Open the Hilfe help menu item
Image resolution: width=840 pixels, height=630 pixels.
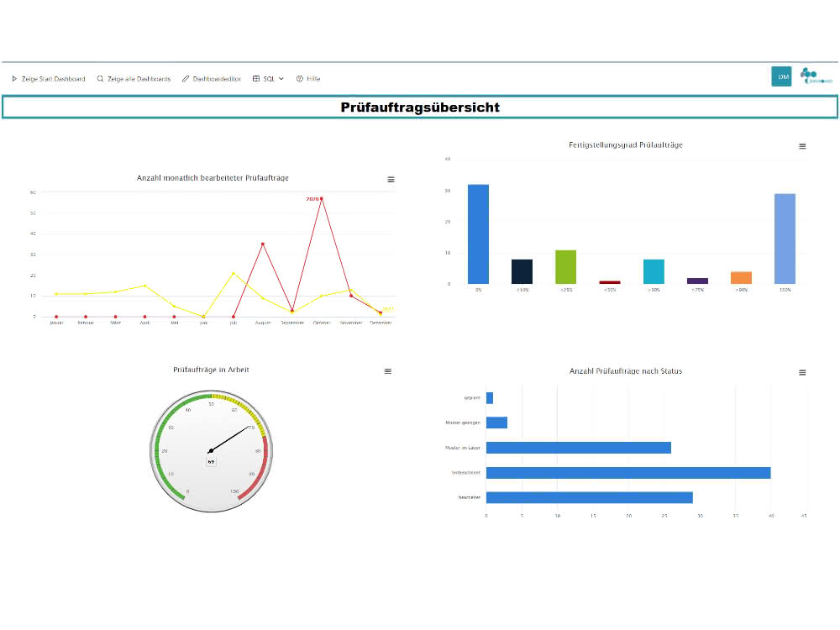tap(308, 79)
